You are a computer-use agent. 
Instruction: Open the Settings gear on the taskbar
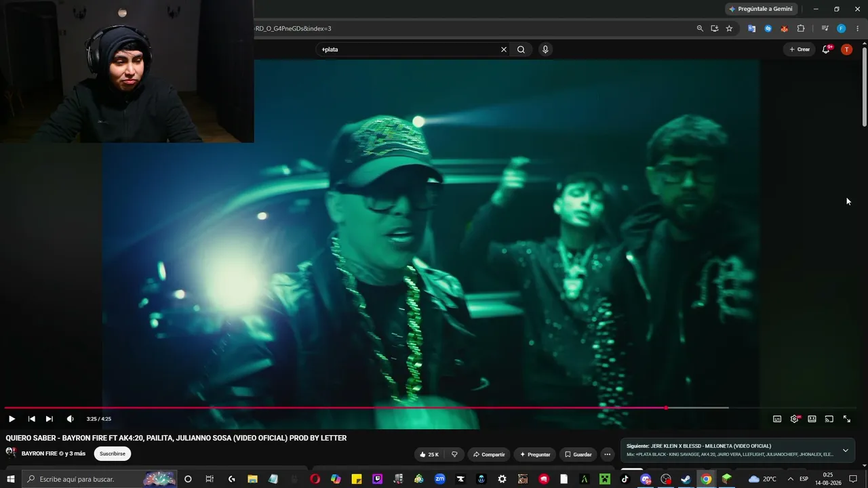pyautogui.click(x=502, y=479)
